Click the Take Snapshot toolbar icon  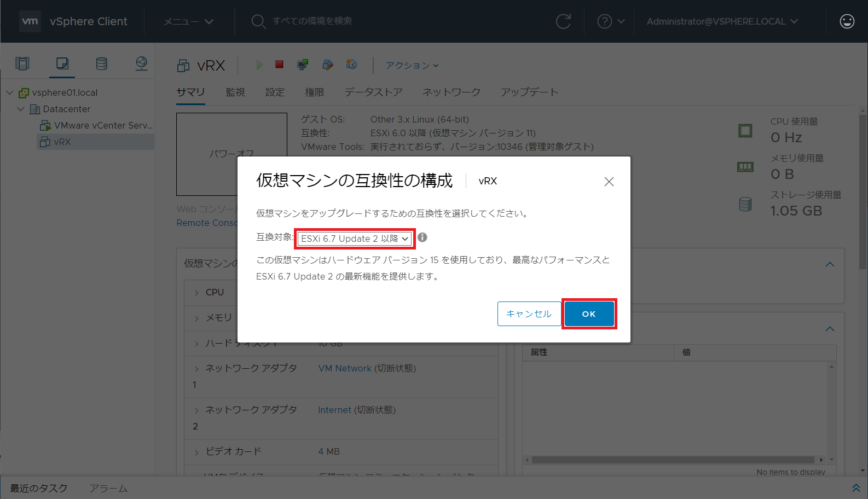(352, 65)
